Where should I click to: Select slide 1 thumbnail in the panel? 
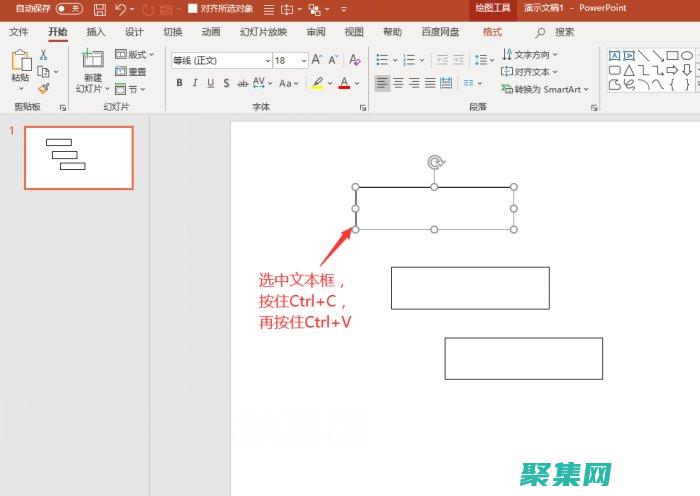(79, 158)
